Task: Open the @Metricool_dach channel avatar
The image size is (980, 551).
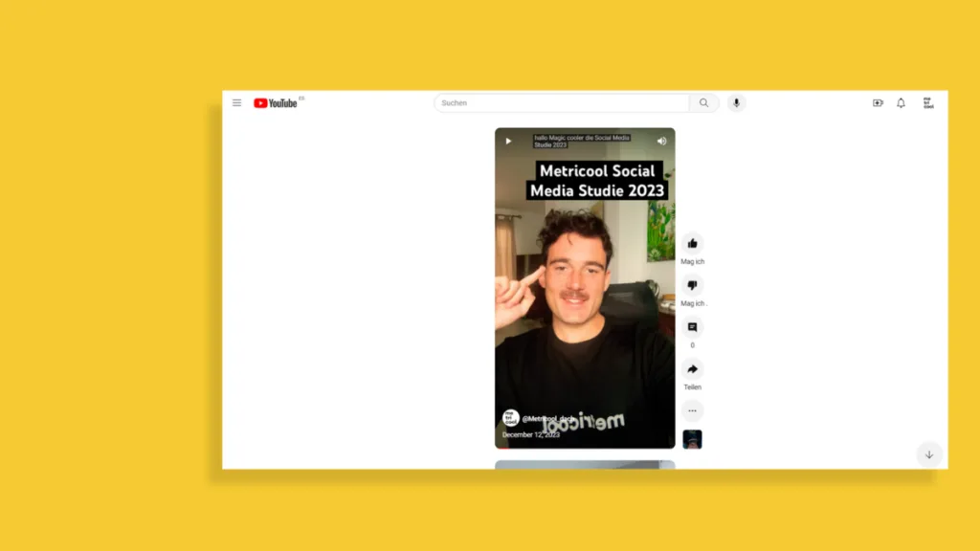Action: click(x=511, y=418)
